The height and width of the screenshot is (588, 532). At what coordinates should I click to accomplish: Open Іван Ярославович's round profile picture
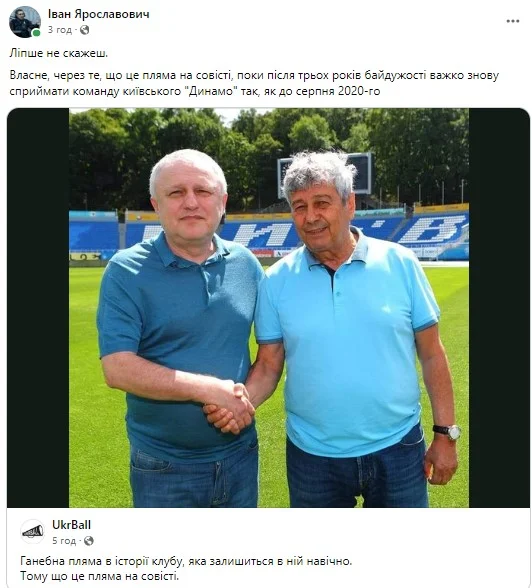coord(25,22)
